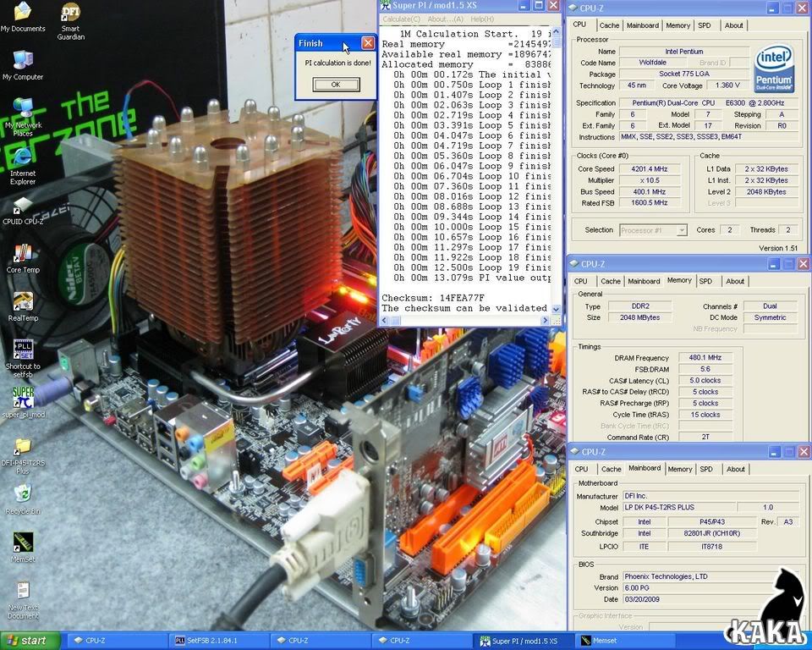Click the Checksum: 14FEA77F line in Super PI
This screenshot has width=812, height=650.
(433, 298)
